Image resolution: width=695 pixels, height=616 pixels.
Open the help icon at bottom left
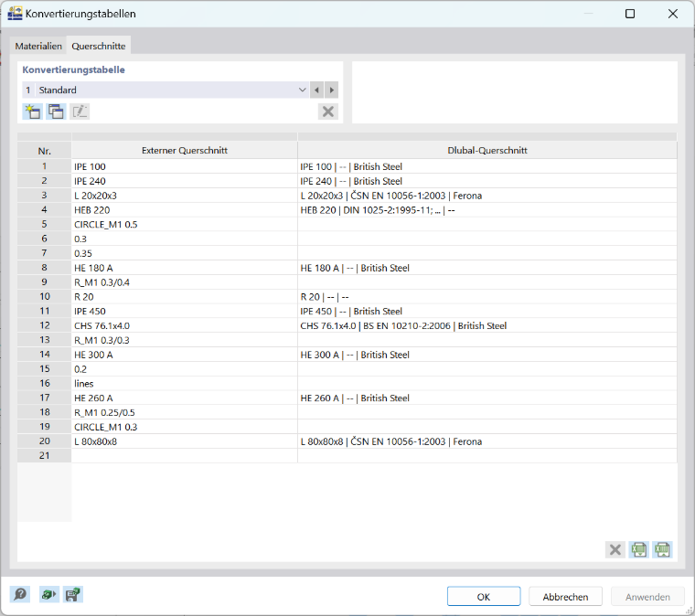(20, 594)
